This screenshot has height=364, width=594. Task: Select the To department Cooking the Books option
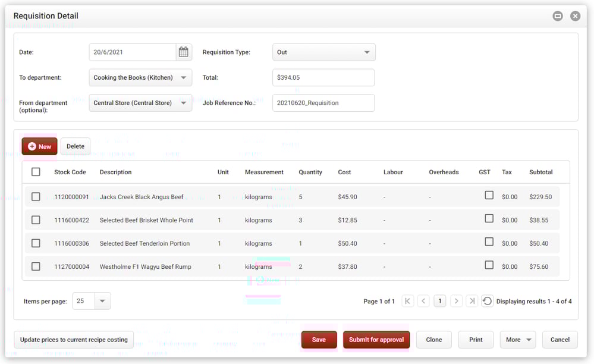pyautogui.click(x=140, y=77)
